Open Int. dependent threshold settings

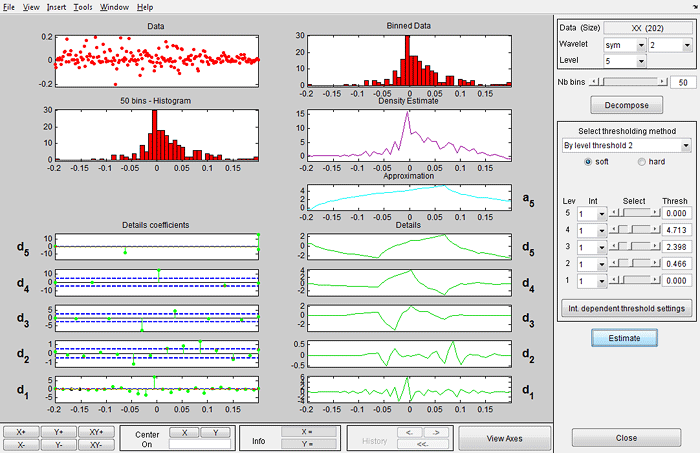(626, 308)
